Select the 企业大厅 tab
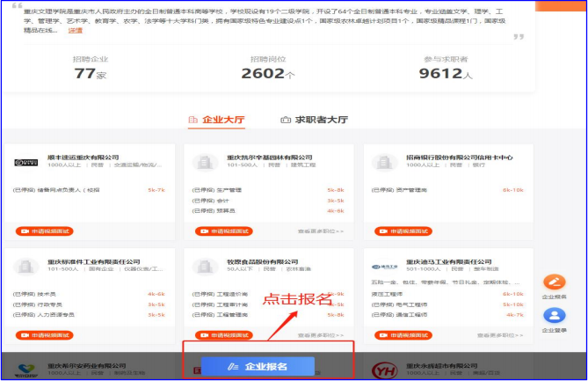 coord(216,120)
